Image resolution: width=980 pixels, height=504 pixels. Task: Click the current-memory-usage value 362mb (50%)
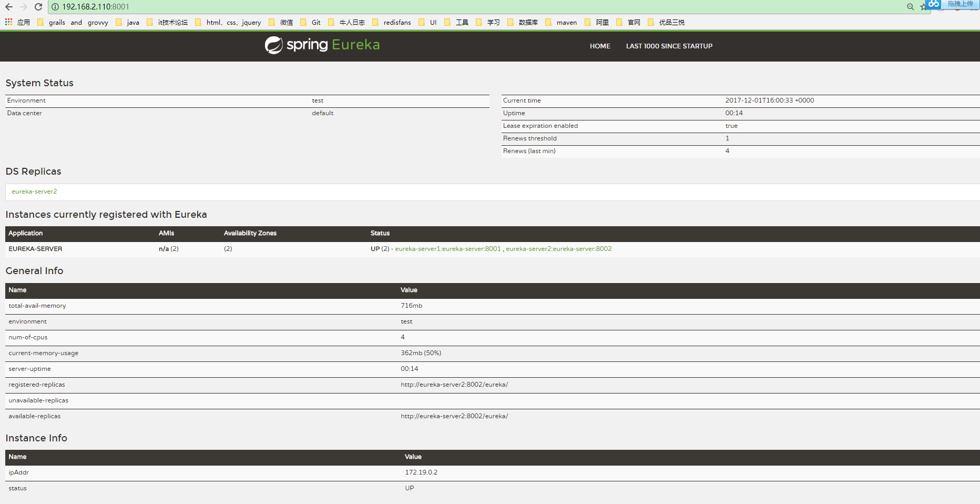421,353
